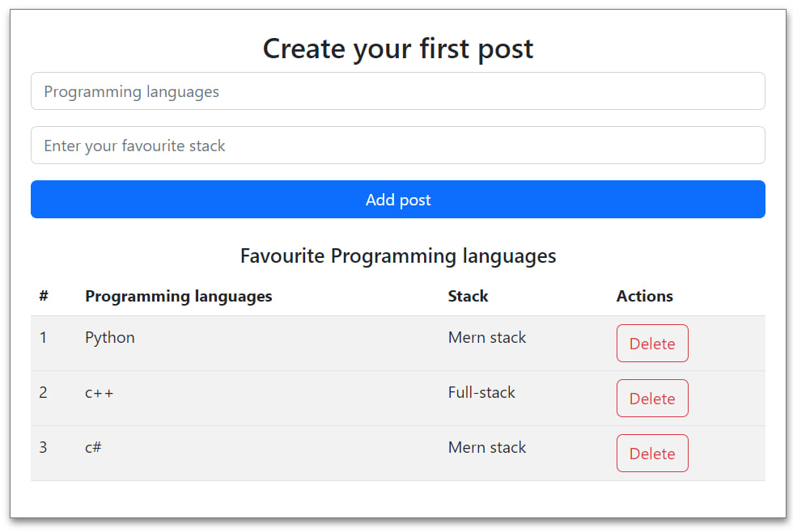
Task: Remove the c++ entry with Delete
Action: point(651,399)
